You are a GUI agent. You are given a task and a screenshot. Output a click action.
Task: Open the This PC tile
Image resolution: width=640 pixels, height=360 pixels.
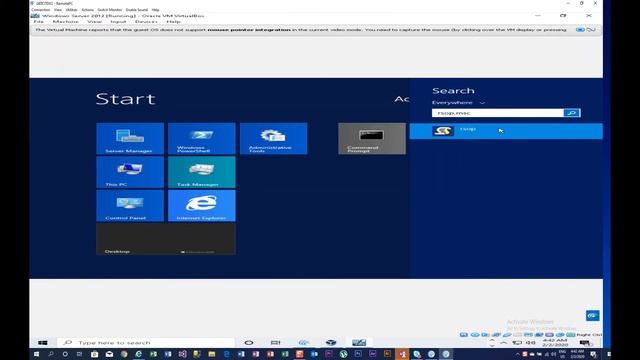[x=130, y=172]
